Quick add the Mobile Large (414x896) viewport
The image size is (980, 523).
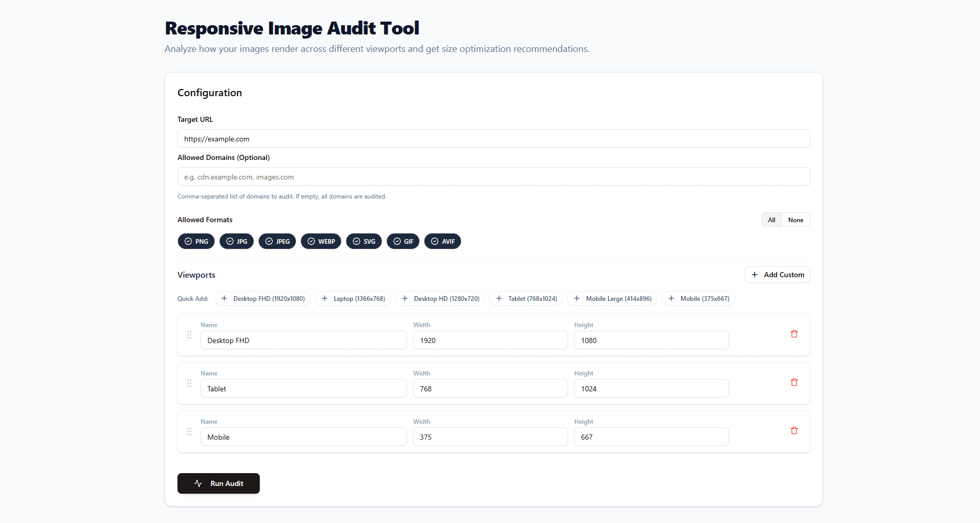click(612, 298)
